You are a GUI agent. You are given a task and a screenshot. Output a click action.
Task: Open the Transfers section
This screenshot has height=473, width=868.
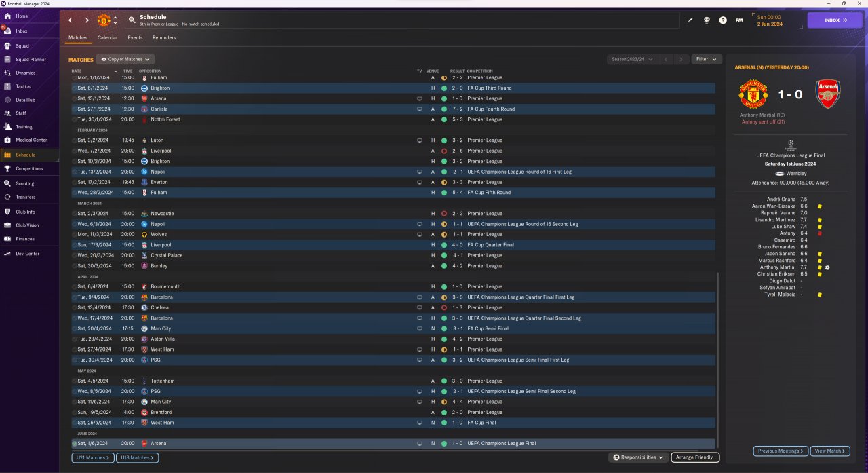tap(26, 197)
